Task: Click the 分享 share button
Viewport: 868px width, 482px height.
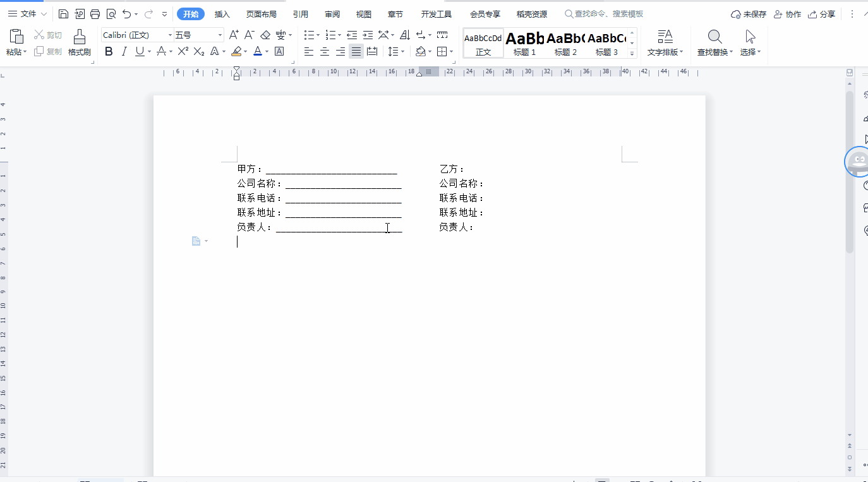Action: pos(822,14)
